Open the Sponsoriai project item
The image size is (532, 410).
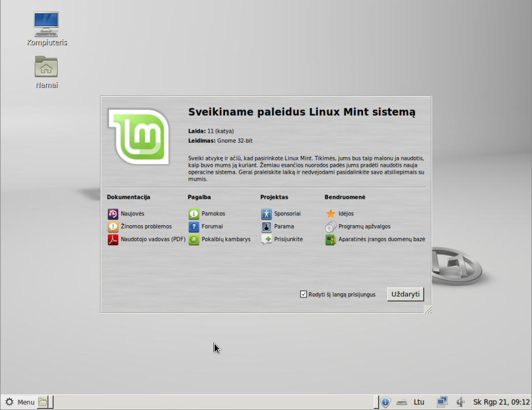281,214
